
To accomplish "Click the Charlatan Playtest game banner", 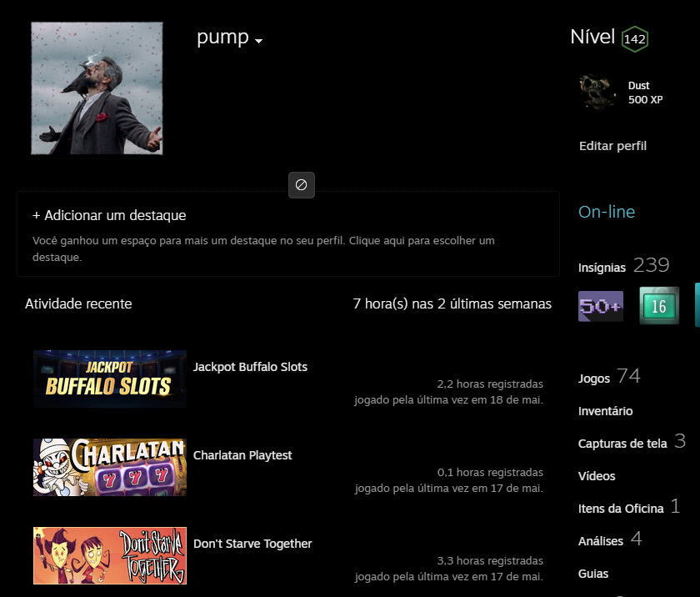I will tap(110, 467).
